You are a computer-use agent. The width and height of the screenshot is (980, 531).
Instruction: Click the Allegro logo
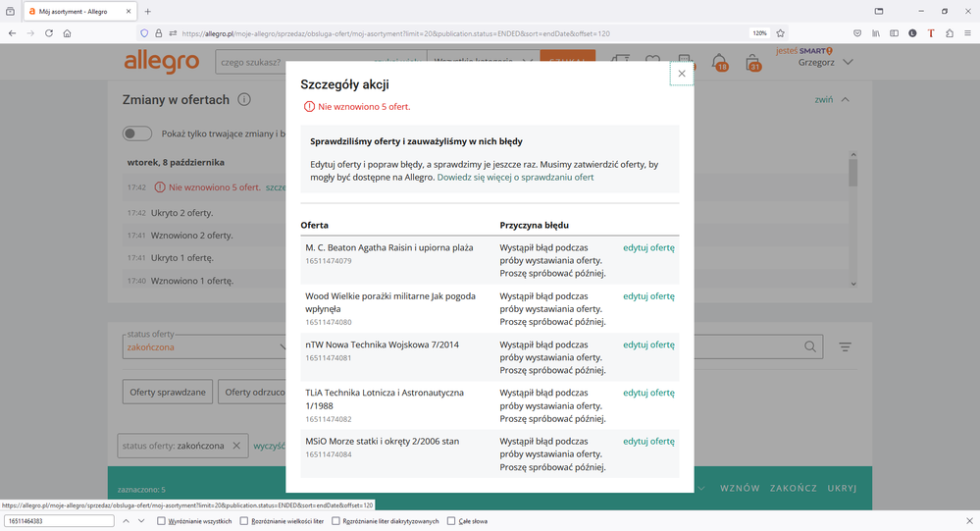161,62
